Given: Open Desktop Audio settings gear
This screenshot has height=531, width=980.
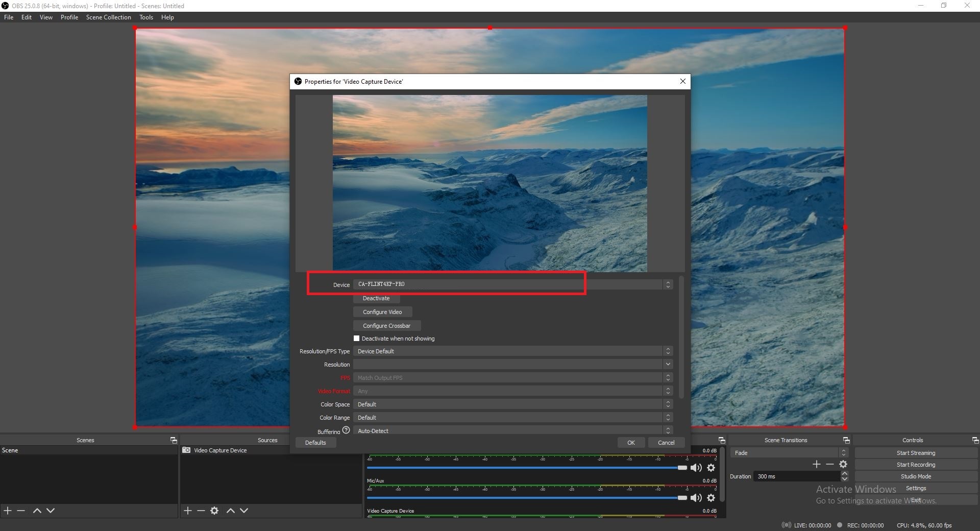Looking at the screenshot, I should tap(711, 468).
